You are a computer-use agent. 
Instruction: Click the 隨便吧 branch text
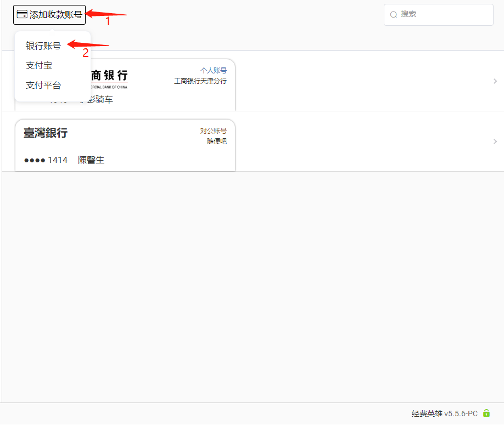216,141
